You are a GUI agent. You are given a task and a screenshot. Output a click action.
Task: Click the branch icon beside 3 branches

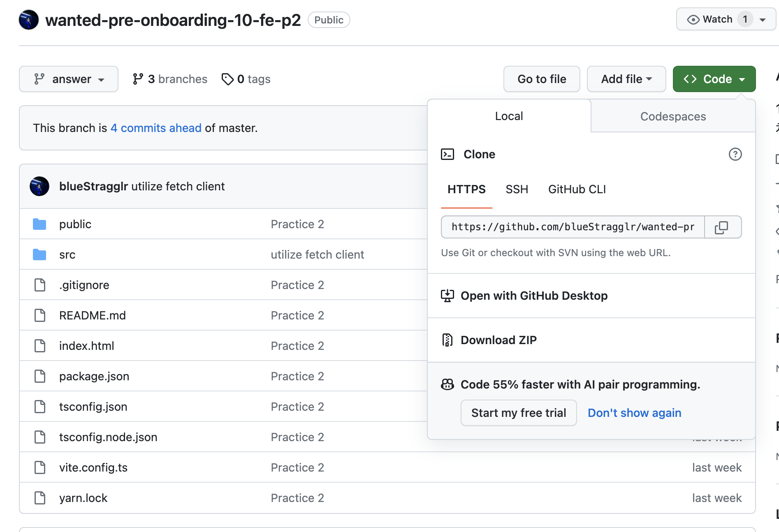[138, 79]
